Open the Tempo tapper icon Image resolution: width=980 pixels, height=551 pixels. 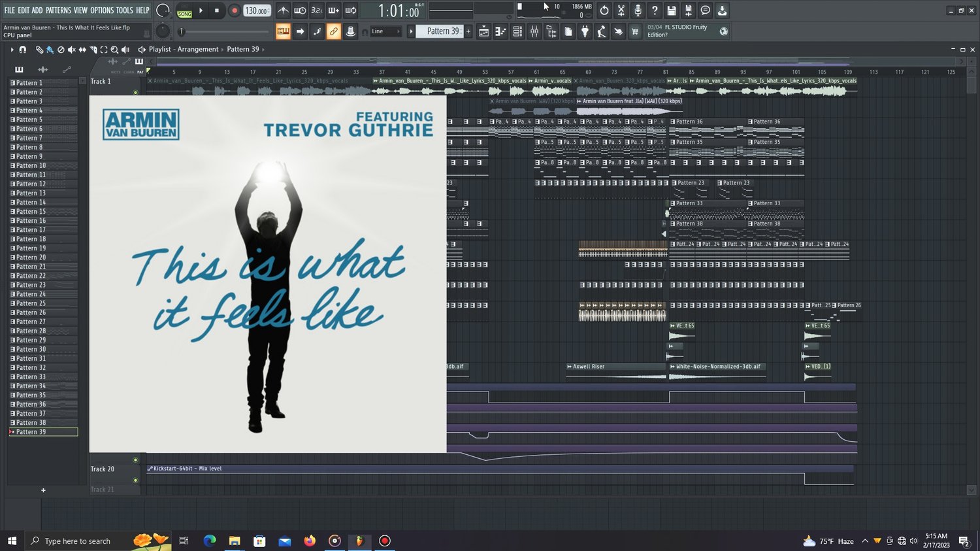pyautogui.click(x=602, y=31)
